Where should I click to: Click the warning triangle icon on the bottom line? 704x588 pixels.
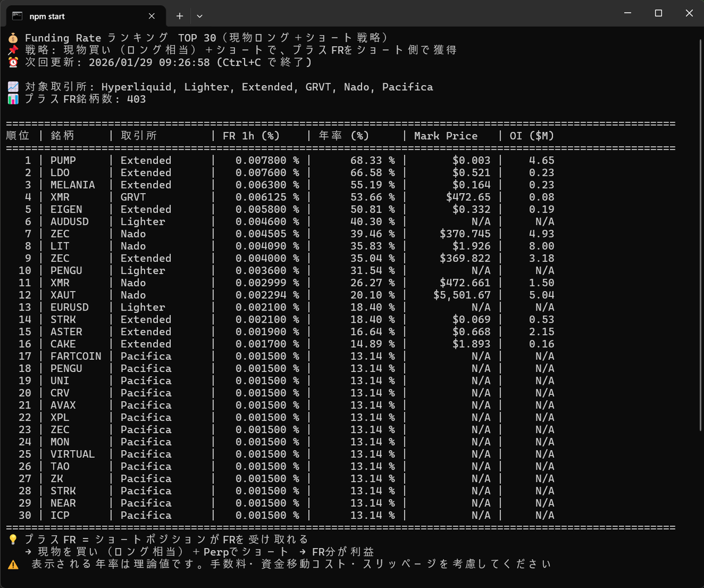coord(13,563)
